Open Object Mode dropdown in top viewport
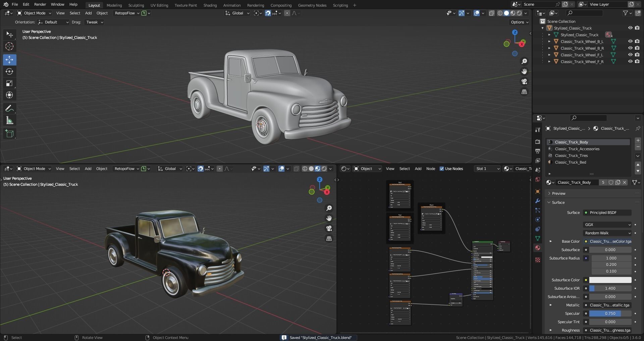The height and width of the screenshot is (341, 644). tap(34, 13)
